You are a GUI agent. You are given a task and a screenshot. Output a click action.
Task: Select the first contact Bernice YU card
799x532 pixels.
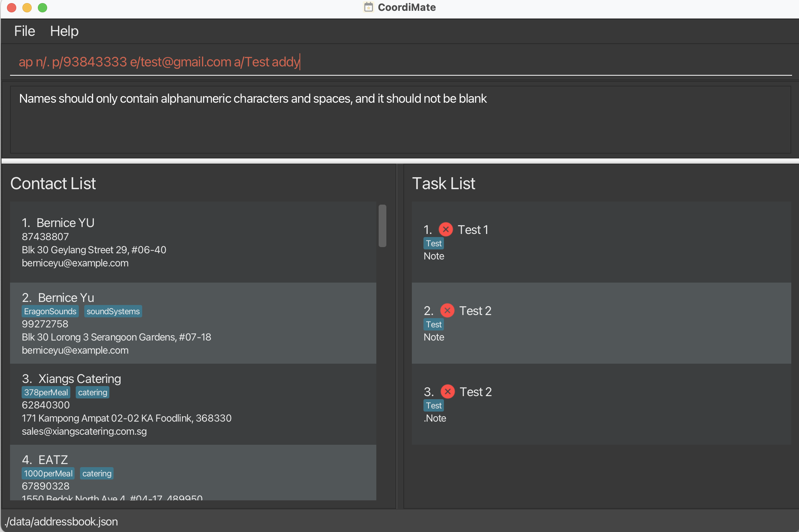point(193,242)
